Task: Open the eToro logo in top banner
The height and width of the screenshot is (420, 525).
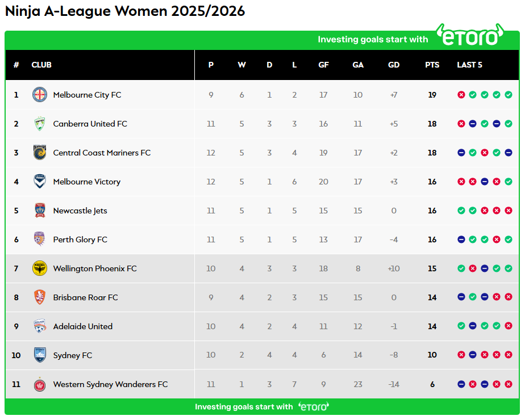Action: click(x=470, y=36)
